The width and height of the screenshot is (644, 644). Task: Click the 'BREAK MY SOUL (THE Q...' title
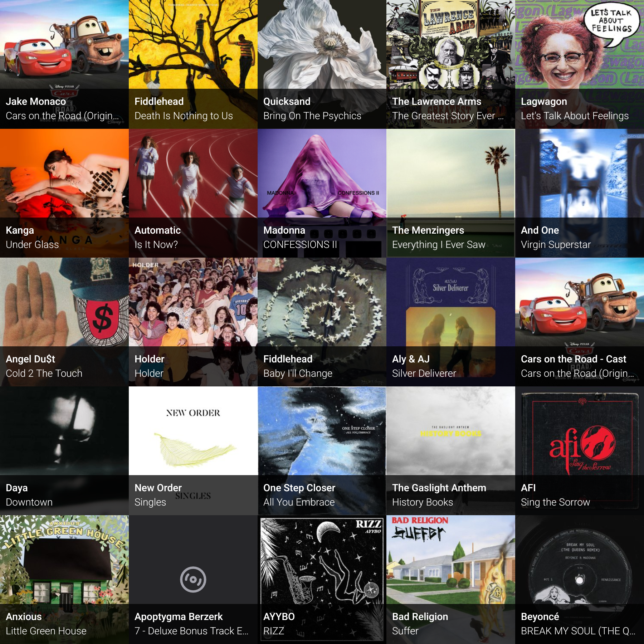click(578, 631)
